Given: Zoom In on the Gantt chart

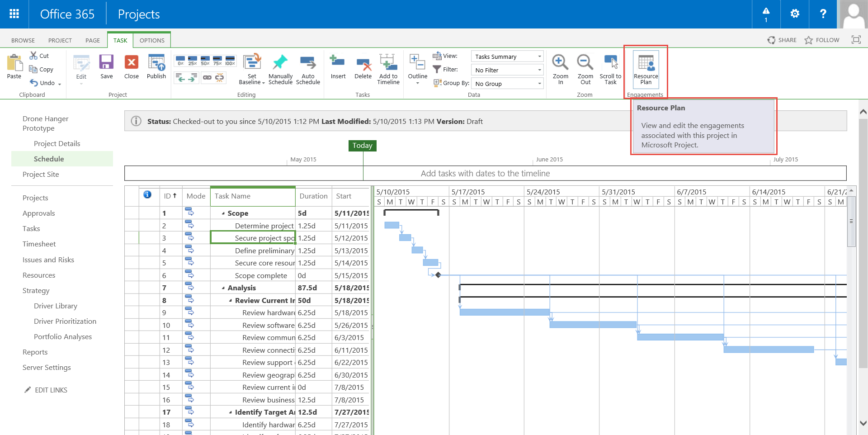Looking at the screenshot, I should (x=561, y=69).
